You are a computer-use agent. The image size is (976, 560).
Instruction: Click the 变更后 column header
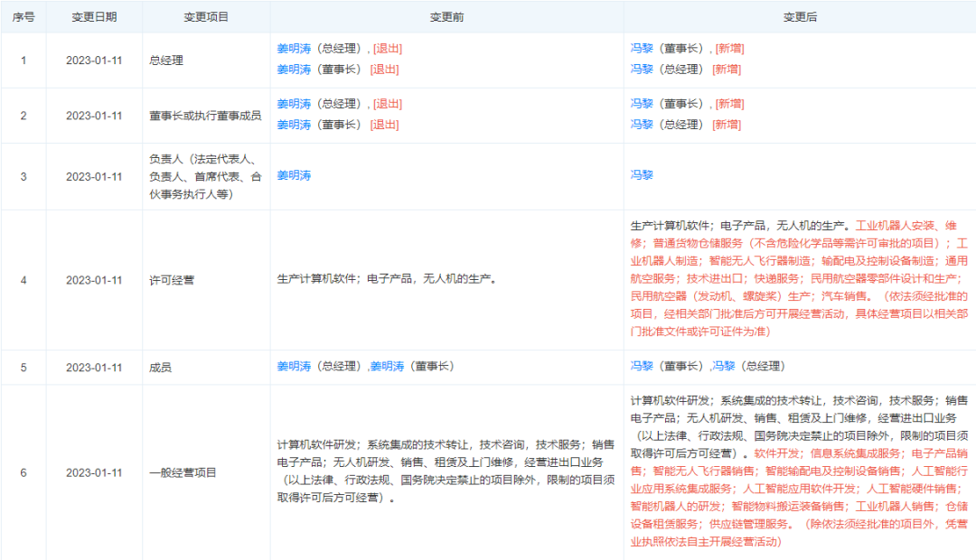tap(800, 17)
